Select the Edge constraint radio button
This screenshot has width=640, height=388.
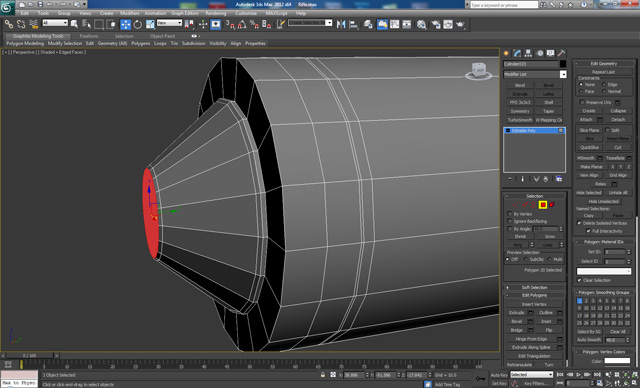604,84
